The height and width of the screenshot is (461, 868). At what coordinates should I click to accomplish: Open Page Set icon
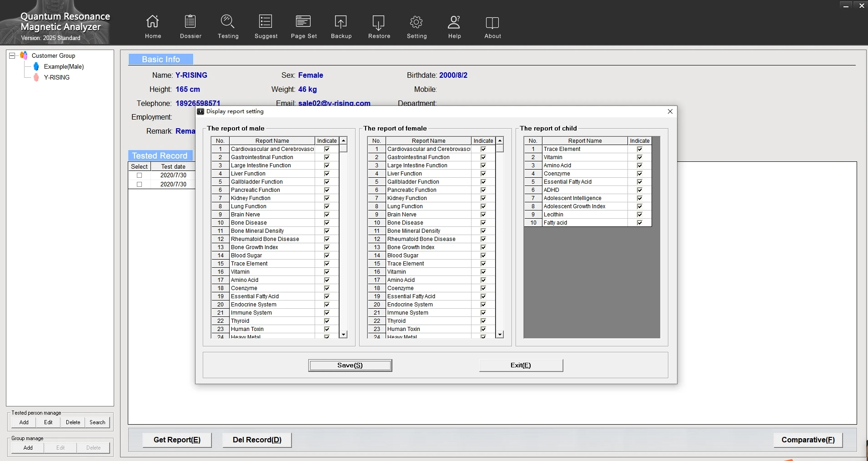coord(303,22)
